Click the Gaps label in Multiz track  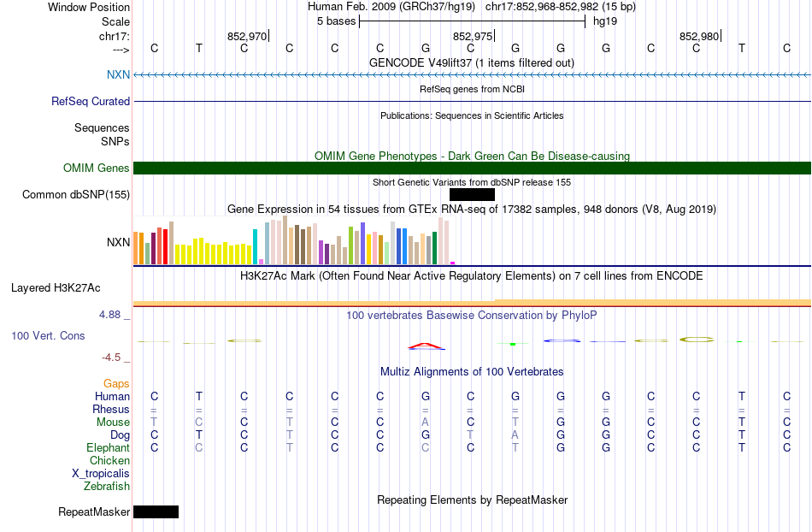coord(116,383)
